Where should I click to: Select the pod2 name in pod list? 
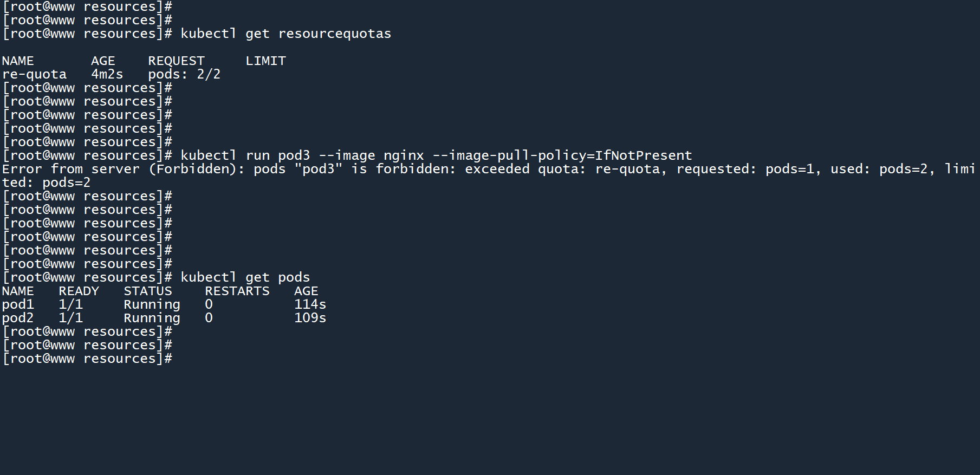click(x=18, y=318)
